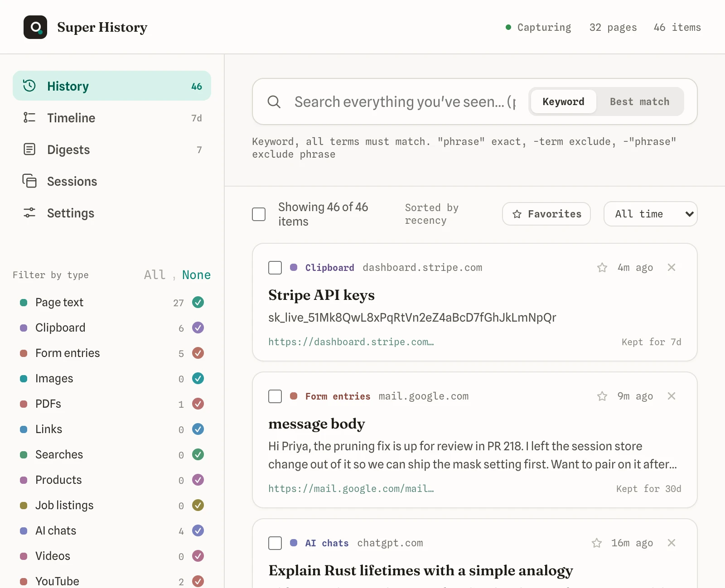This screenshot has width=725, height=588.
Task: Click the Form entries tag on mail card
Action: [x=338, y=396]
